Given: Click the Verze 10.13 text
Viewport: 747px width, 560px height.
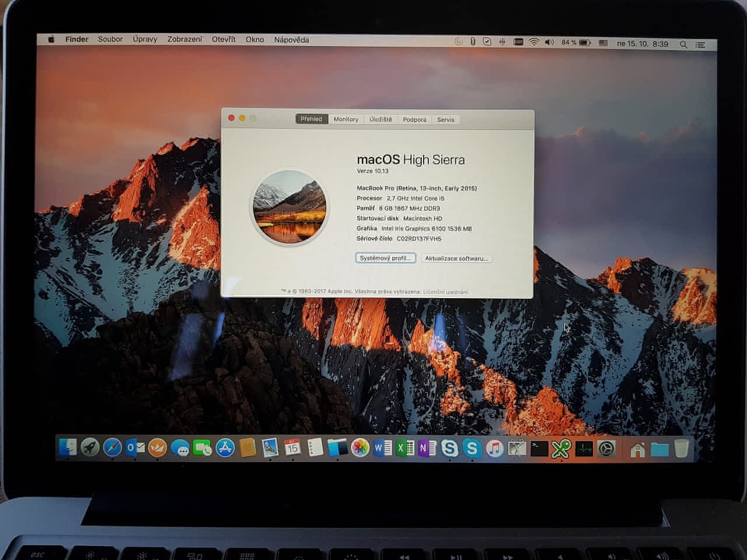Looking at the screenshot, I should 372,171.
